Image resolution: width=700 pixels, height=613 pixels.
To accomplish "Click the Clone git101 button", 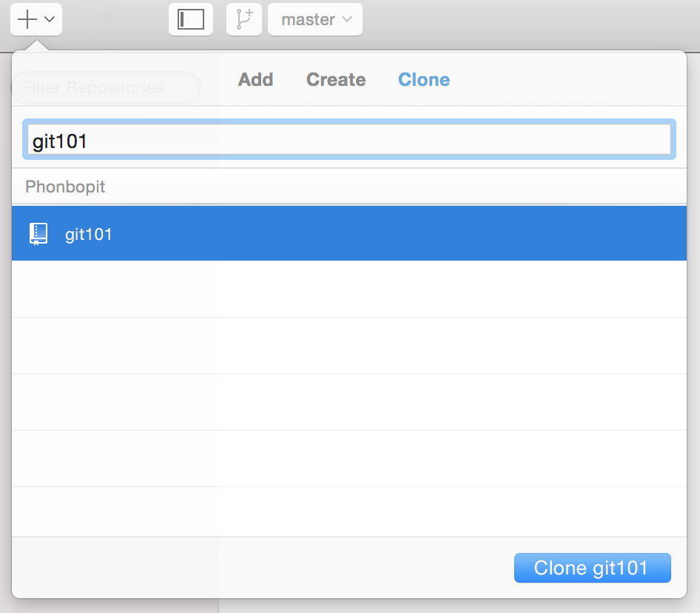I will point(593,568).
